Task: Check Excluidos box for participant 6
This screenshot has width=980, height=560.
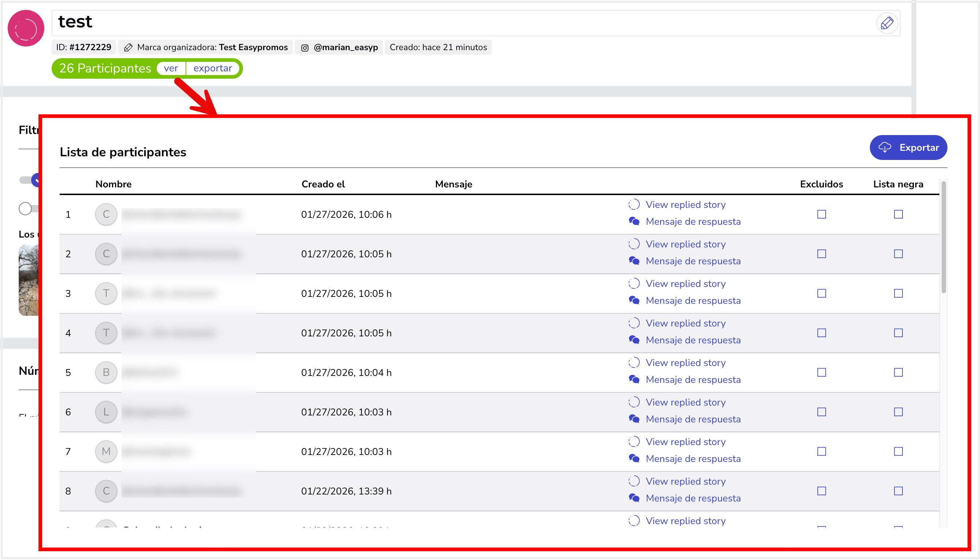Action: click(x=821, y=412)
